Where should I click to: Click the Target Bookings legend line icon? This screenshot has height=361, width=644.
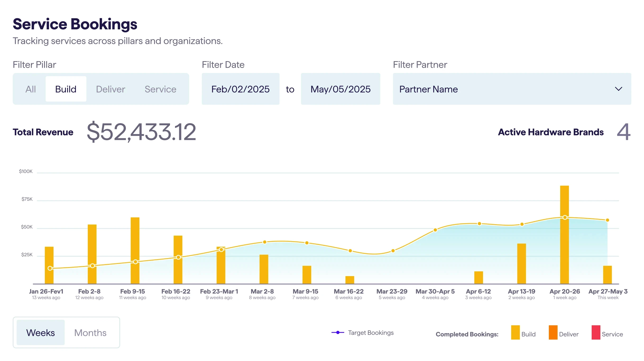(338, 332)
